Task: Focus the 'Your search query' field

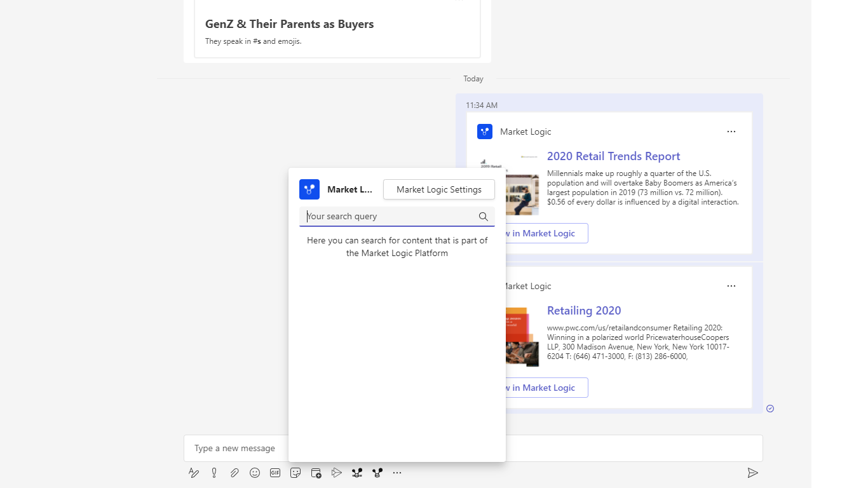Action: click(x=388, y=217)
